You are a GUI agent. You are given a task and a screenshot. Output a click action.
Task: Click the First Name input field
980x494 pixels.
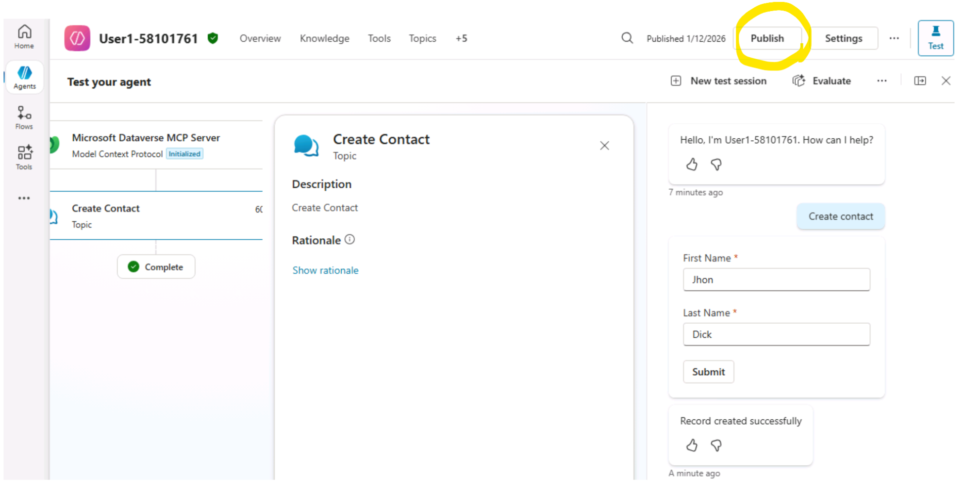click(776, 280)
